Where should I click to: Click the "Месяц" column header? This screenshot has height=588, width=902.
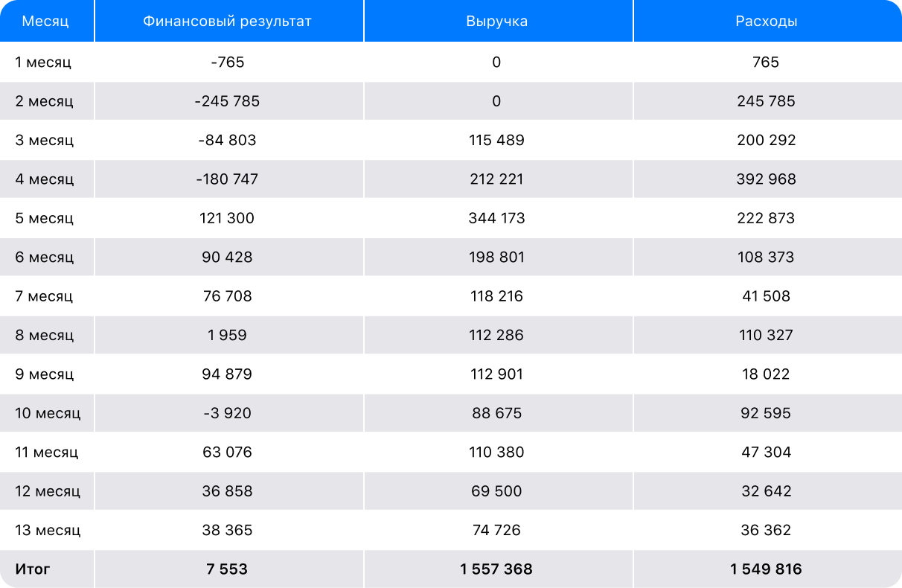(x=45, y=22)
